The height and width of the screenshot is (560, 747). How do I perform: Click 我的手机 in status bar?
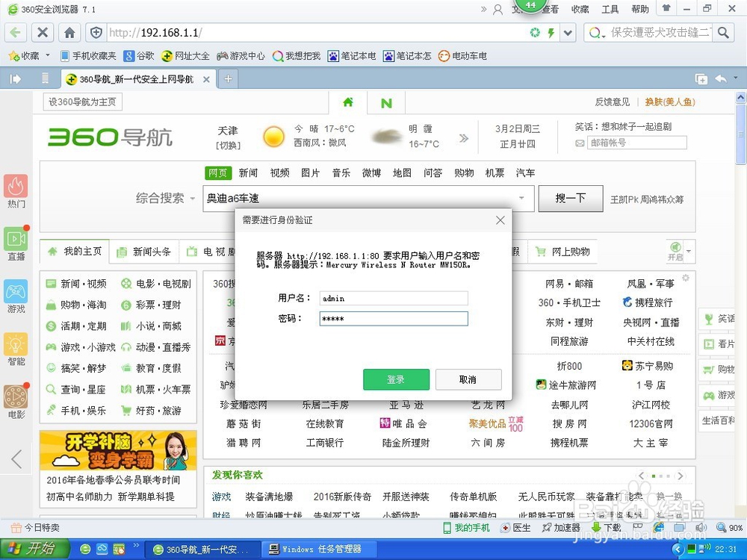click(466, 528)
